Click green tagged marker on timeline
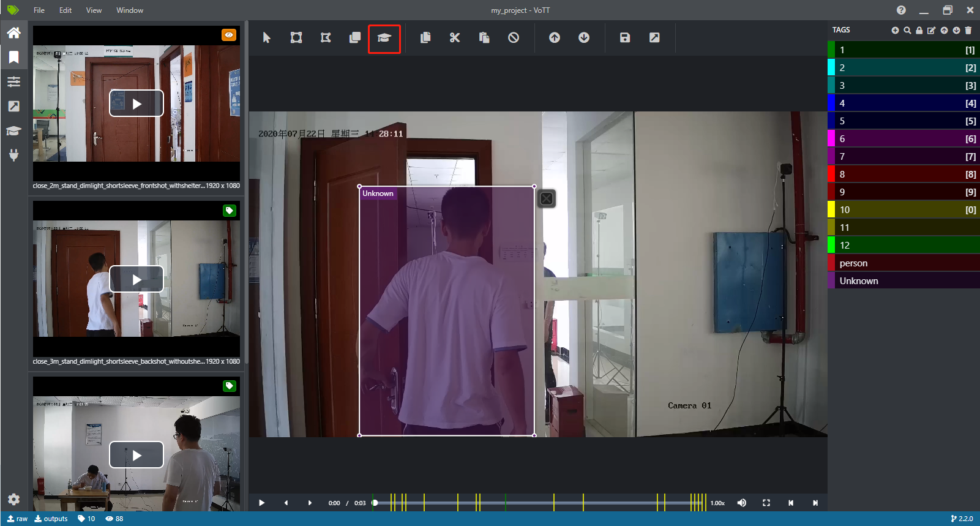 pos(506,503)
